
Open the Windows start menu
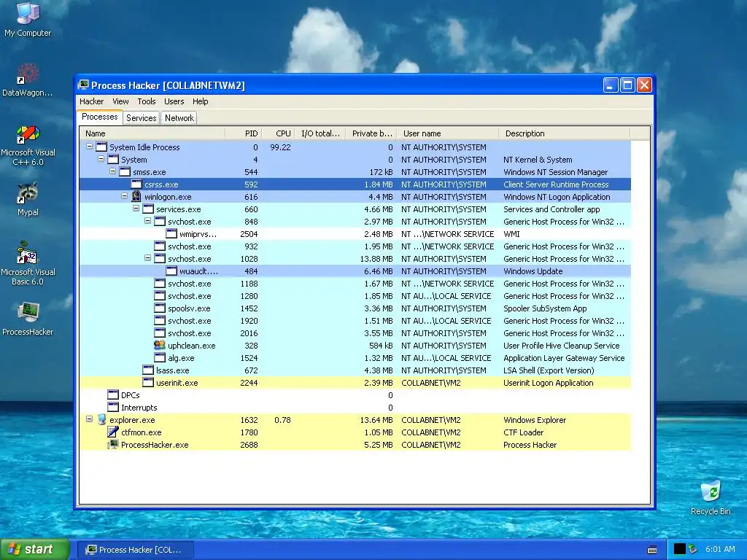(35, 550)
